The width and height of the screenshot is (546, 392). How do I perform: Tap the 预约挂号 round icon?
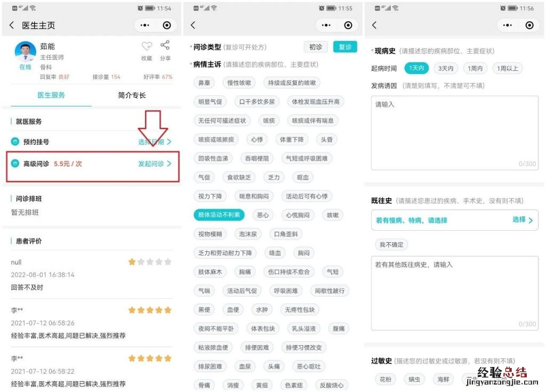[x=15, y=142]
